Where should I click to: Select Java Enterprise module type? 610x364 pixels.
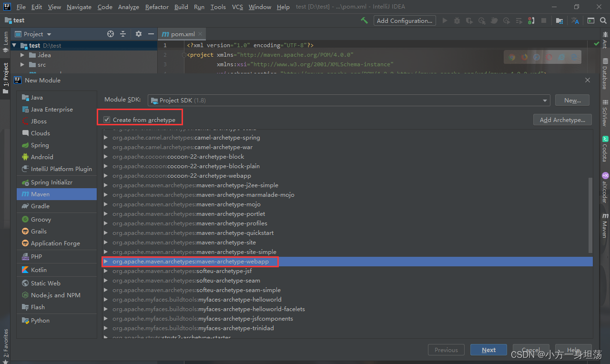click(x=57, y=109)
